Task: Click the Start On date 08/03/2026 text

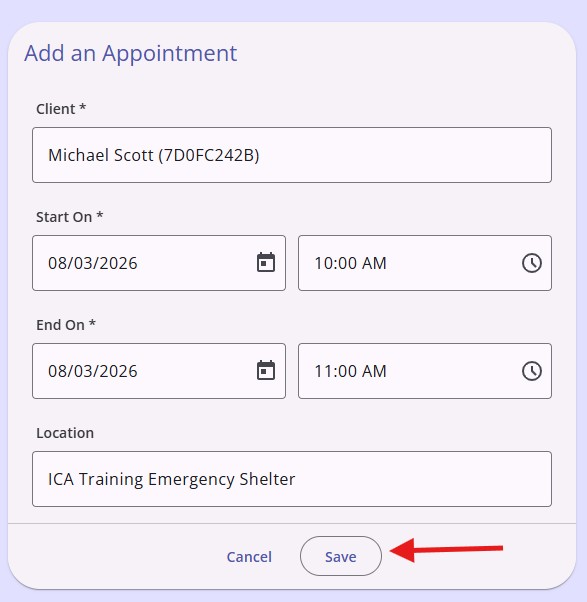Action: (93, 263)
